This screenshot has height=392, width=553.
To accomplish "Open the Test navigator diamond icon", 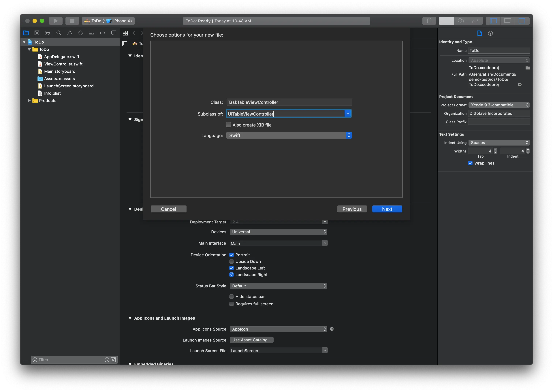I will 81,33.
